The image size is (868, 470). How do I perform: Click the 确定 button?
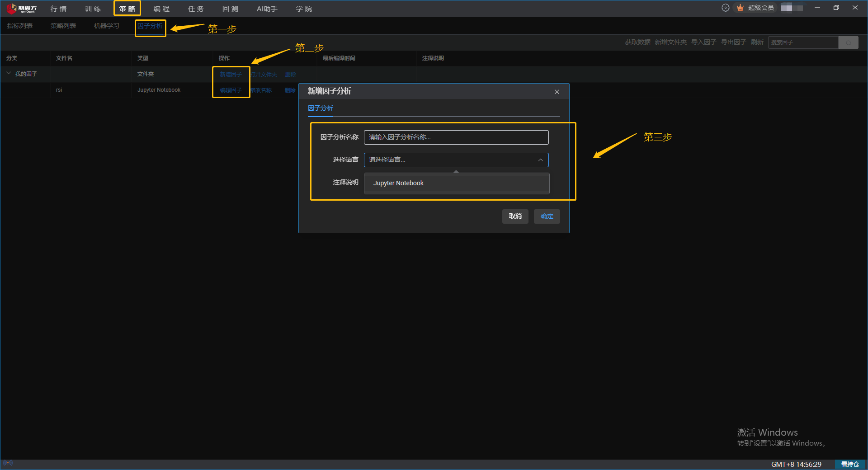point(547,216)
